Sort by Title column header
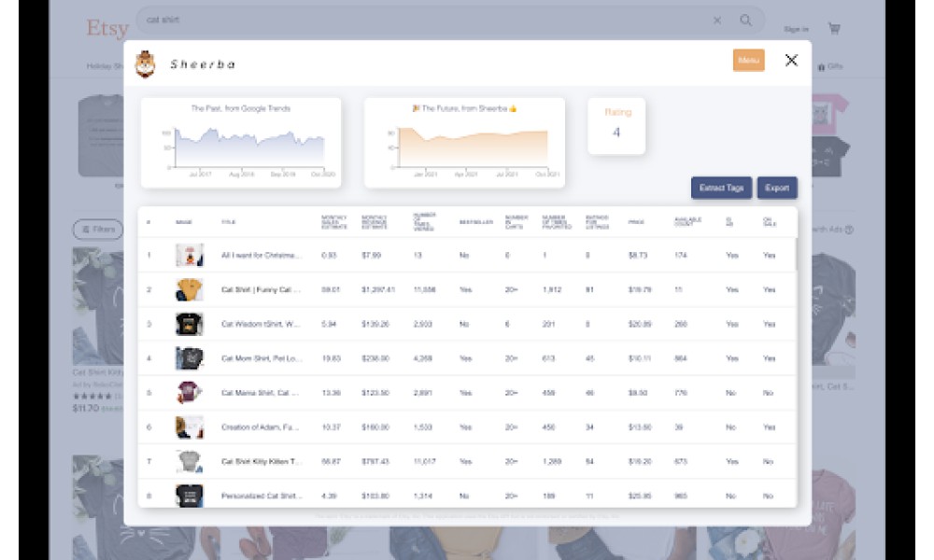The height and width of the screenshot is (560, 934). point(228,222)
